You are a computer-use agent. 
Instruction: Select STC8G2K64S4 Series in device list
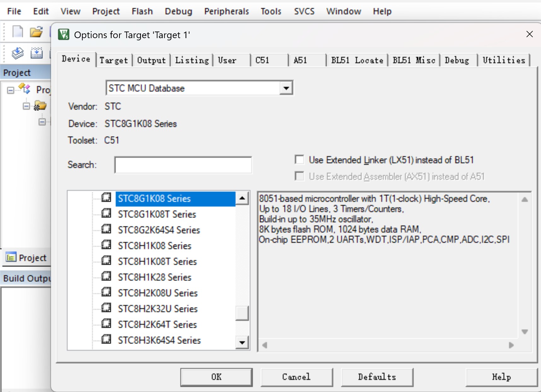159,230
